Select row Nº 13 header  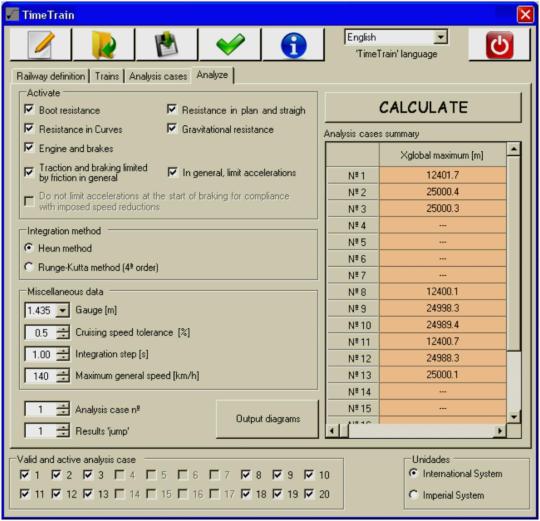coord(353,375)
